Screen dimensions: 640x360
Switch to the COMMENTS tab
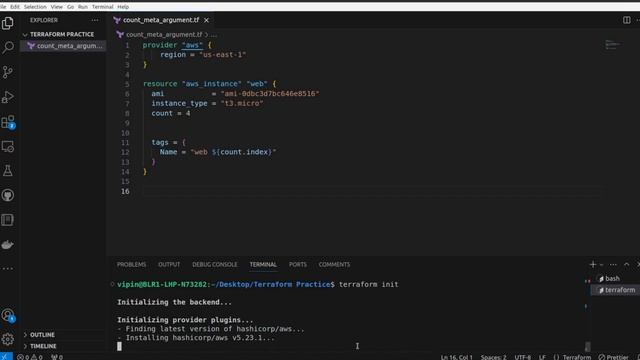(334, 264)
